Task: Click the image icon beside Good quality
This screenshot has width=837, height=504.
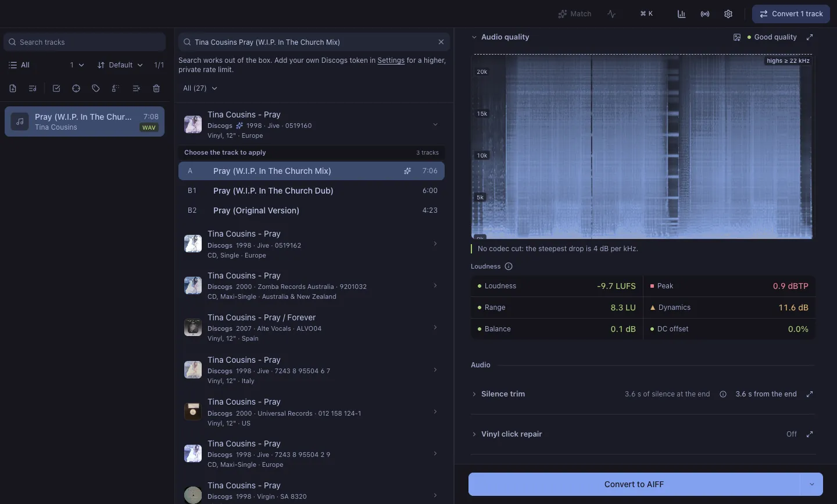Action: pyautogui.click(x=737, y=37)
